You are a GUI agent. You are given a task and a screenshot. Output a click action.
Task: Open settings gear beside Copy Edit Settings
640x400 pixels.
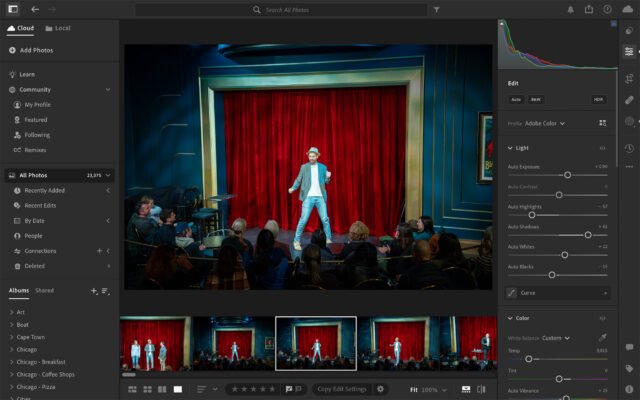pos(380,389)
